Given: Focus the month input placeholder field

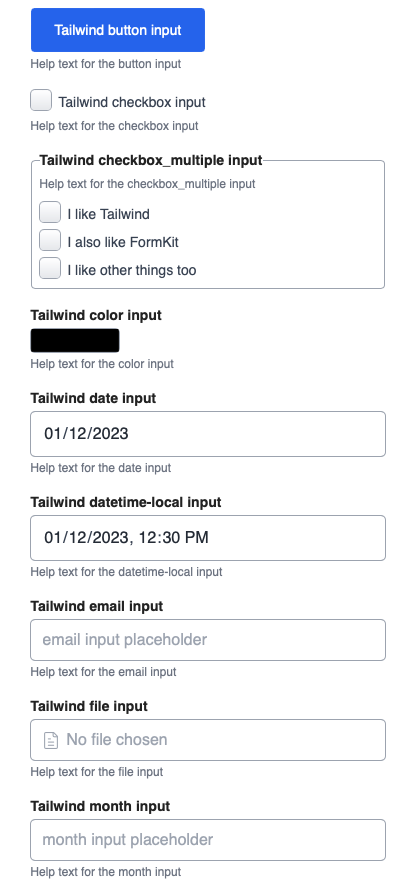Looking at the screenshot, I should 208,840.
